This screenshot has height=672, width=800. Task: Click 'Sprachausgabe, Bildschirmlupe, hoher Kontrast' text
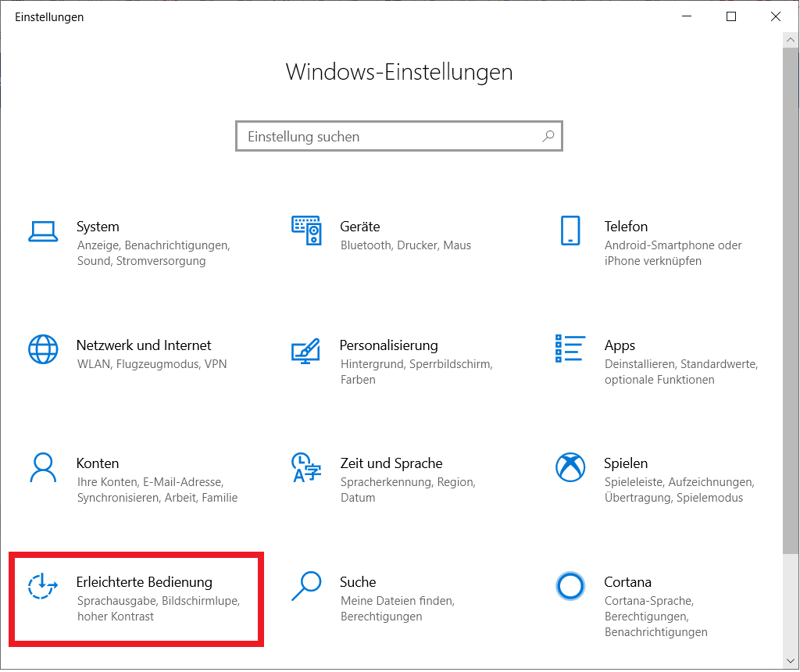click(x=158, y=609)
